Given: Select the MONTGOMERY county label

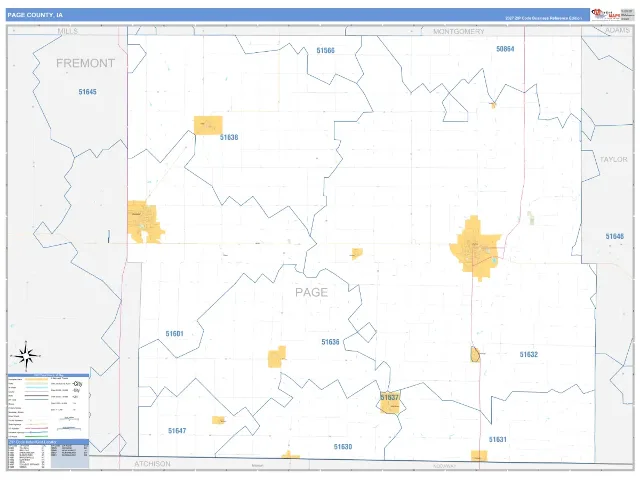Looking at the screenshot, I should tap(458, 31).
